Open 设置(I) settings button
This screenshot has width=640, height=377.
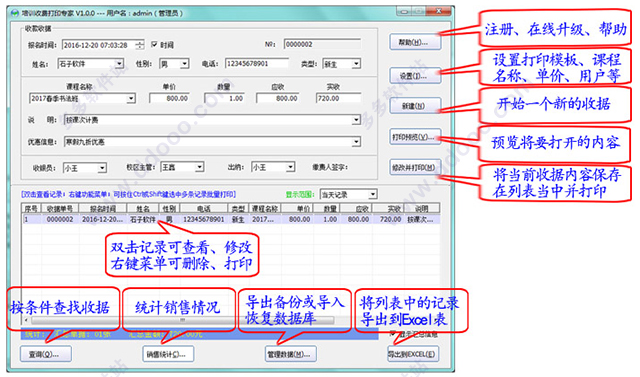[415, 76]
